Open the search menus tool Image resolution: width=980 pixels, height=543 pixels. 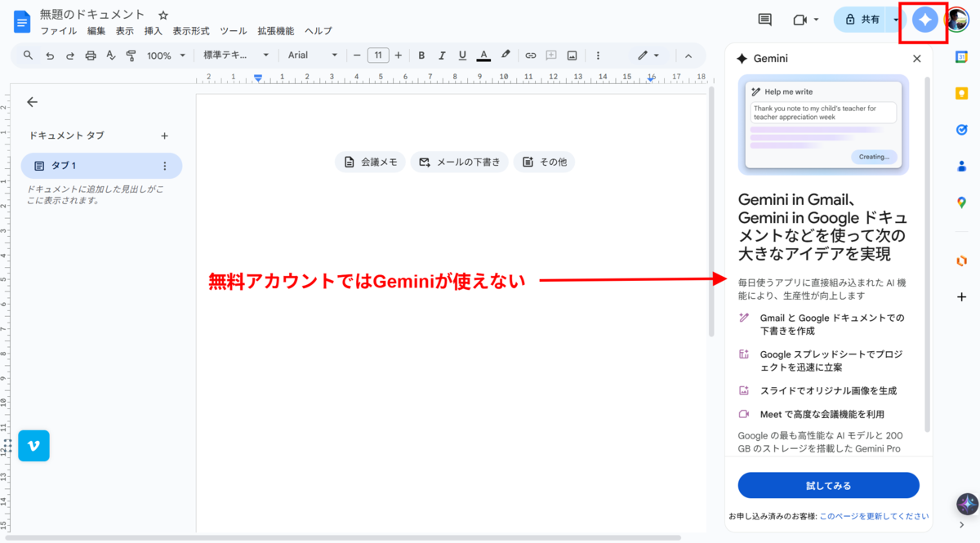[28, 56]
